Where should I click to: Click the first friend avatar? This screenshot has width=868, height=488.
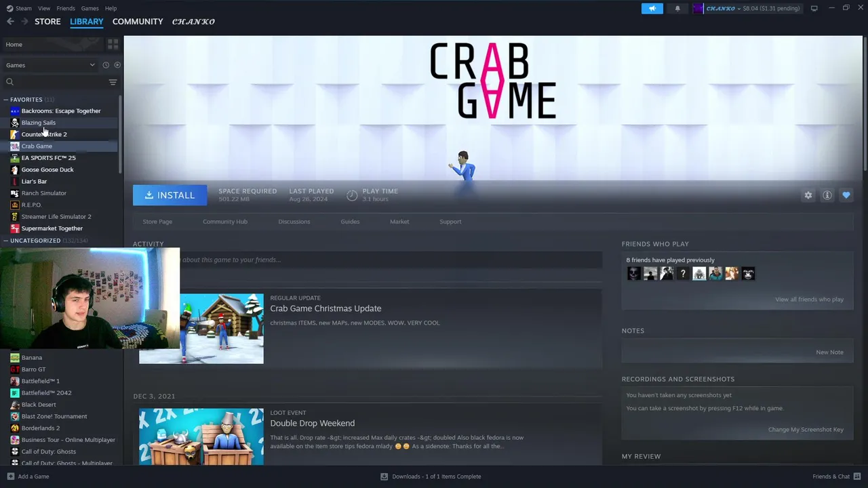pyautogui.click(x=634, y=274)
